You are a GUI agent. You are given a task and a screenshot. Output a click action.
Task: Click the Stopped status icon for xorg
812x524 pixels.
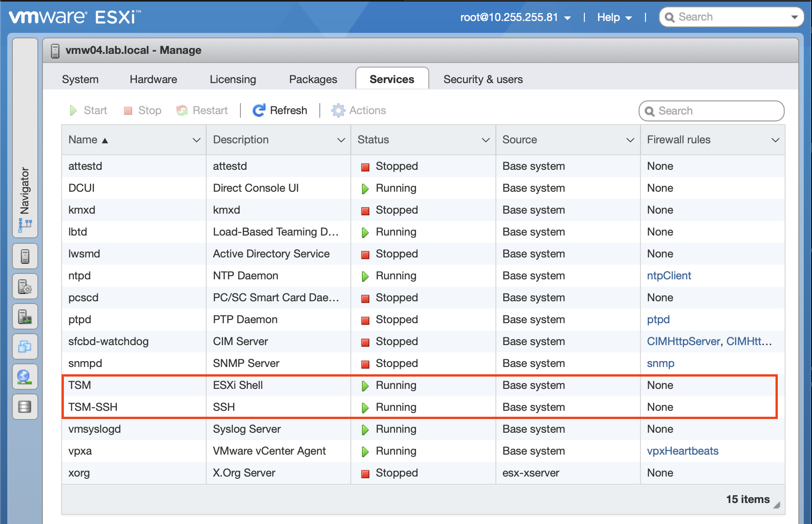click(365, 474)
